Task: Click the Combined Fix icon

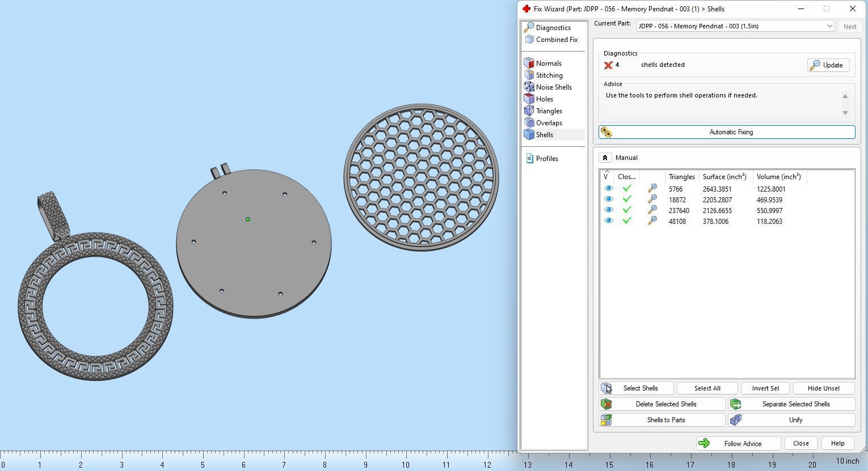Action: [x=529, y=40]
